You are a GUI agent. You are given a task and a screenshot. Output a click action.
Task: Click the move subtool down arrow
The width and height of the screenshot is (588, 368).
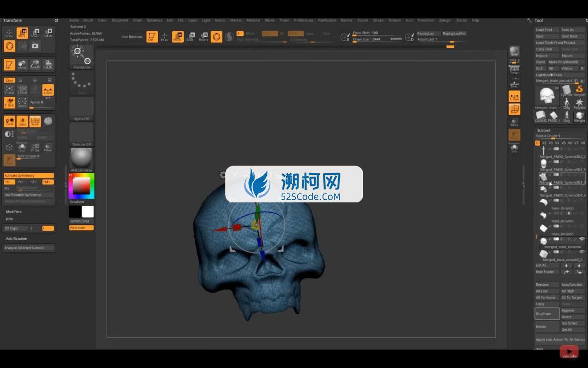point(579,265)
